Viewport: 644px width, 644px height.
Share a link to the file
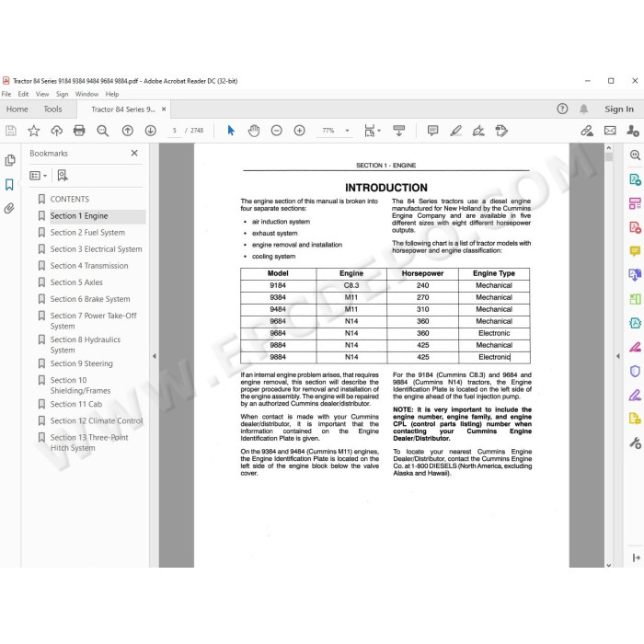coord(587,131)
